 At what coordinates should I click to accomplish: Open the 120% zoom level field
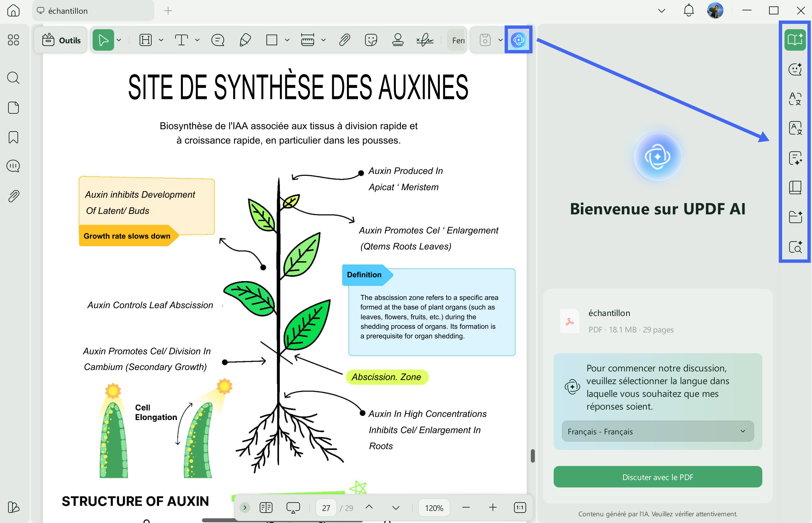(x=434, y=508)
